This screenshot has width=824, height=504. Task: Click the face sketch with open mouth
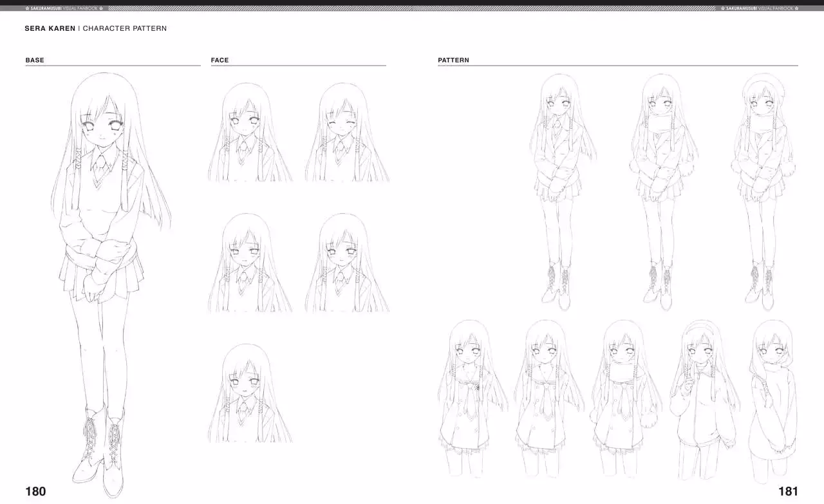(249, 394)
